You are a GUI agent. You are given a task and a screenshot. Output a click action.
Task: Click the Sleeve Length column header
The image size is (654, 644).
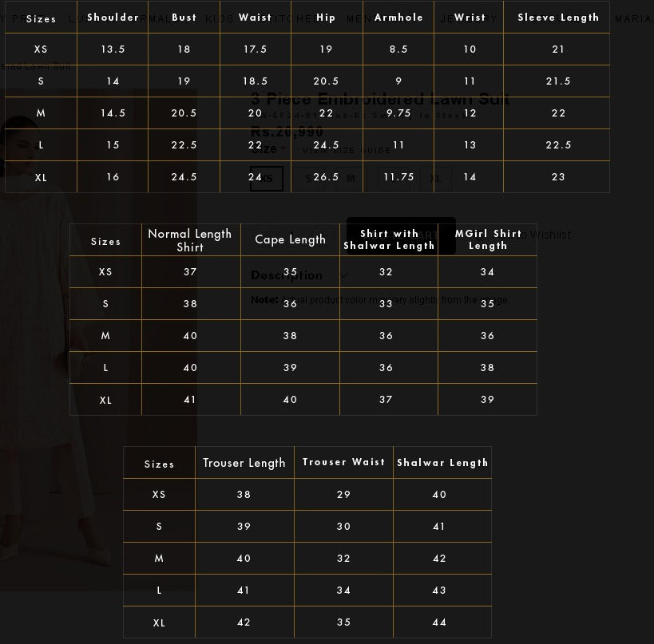(x=557, y=17)
